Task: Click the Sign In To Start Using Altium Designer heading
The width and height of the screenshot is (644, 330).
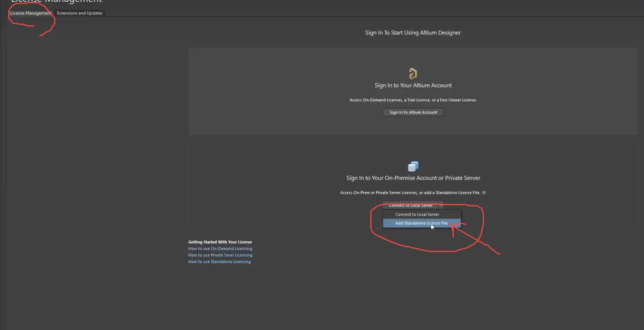Action: pos(413,33)
